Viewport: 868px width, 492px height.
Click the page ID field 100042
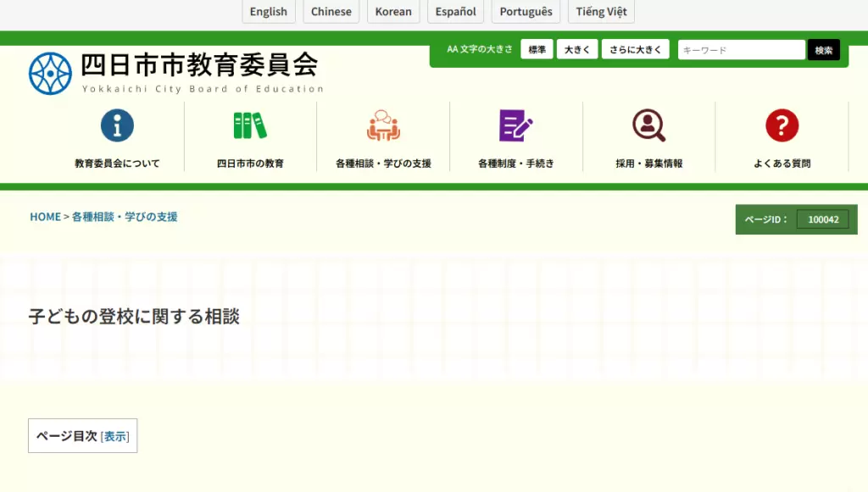[x=823, y=219]
